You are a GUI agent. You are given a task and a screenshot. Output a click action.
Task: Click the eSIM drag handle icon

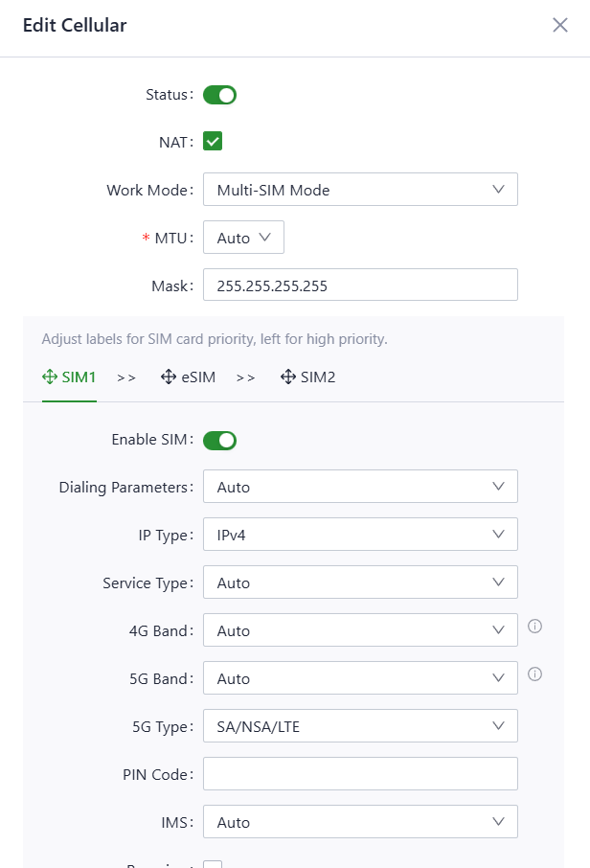pyautogui.click(x=168, y=377)
